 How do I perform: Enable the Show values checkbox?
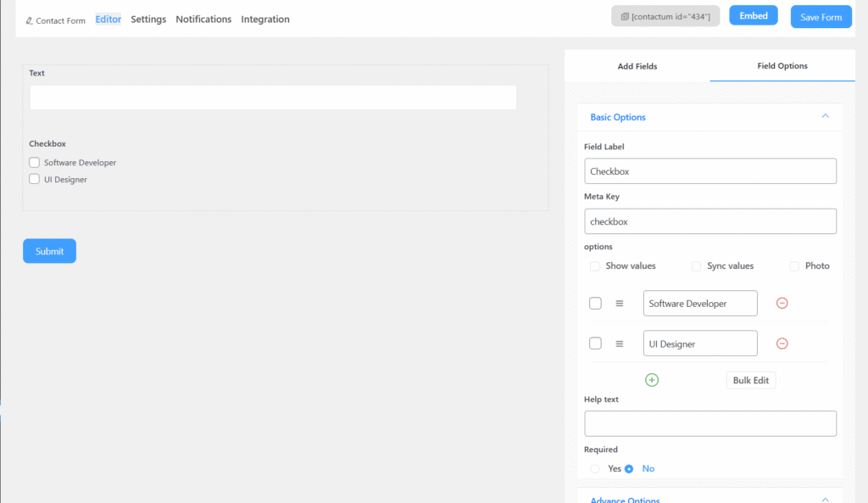[x=595, y=266]
